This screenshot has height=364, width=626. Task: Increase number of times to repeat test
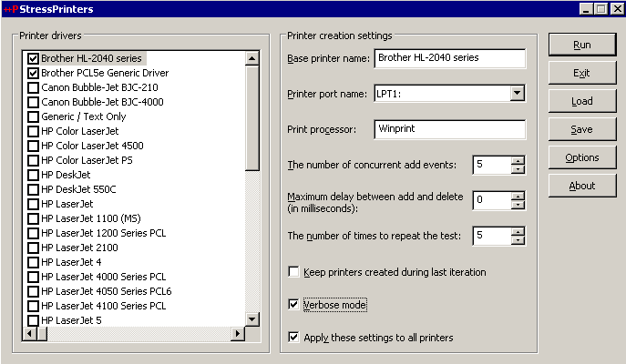[x=518, y=232]
